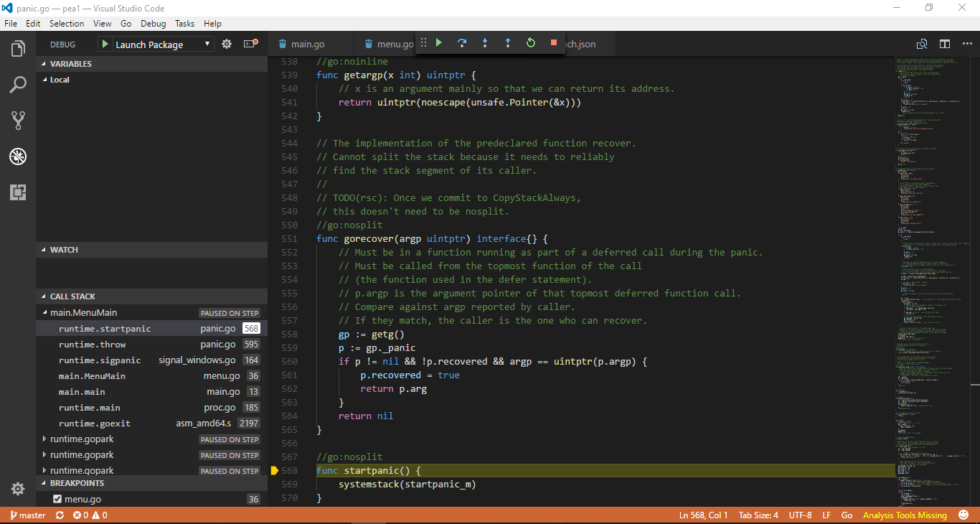Screen dimensions: 980x524
Task: Step Over the current line
Action: point(462,42)
